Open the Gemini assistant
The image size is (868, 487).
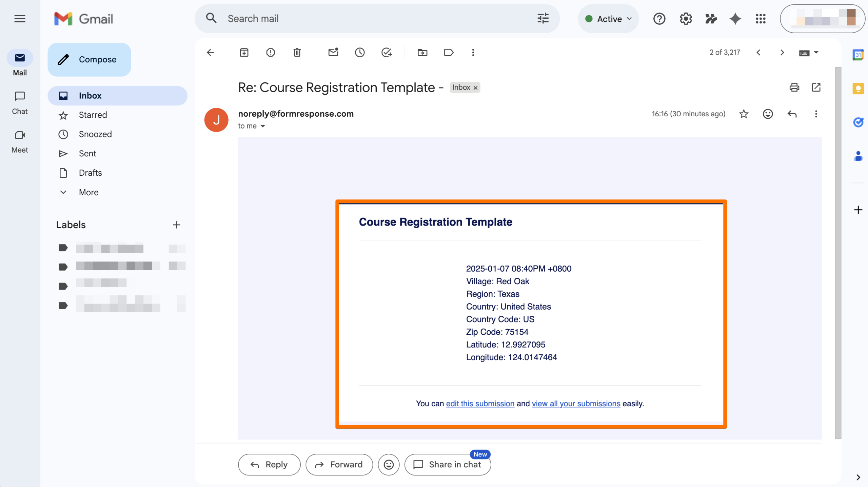[x=734, y=19]
